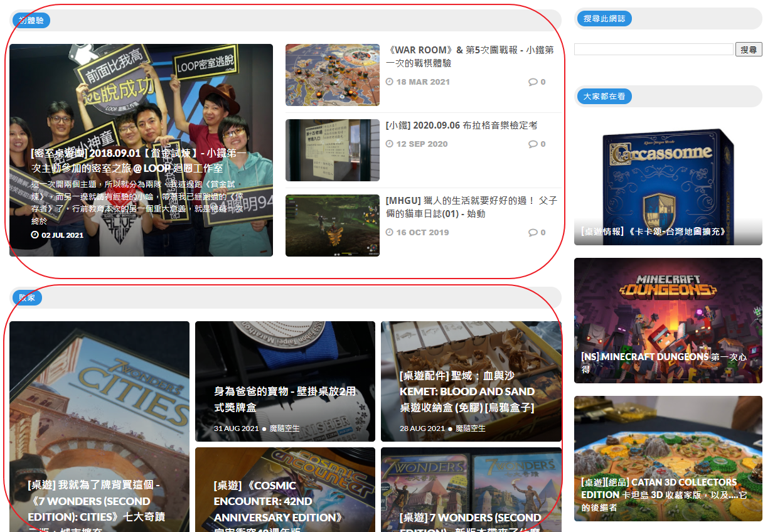This screenshot has width=780, height=532.
Task: Open the MHGU game screenshot thumbnail
Action: (333, 226)
